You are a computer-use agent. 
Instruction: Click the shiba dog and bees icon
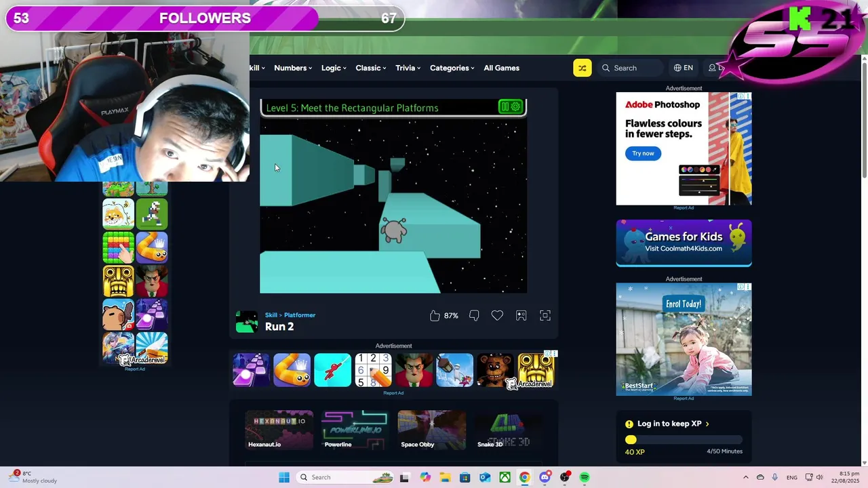(118, 214)
